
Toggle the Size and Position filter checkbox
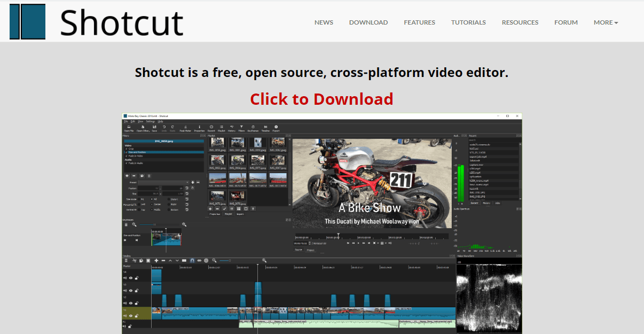(x=127, y=152)
